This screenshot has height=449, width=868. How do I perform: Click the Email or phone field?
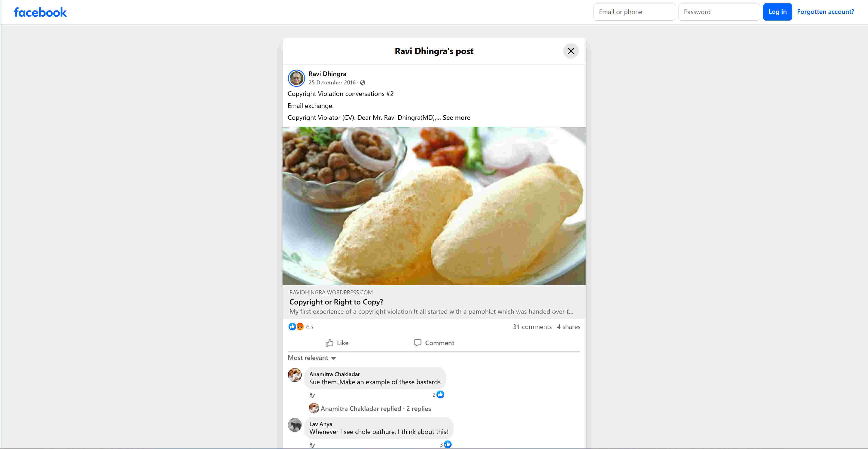point(634,12)
